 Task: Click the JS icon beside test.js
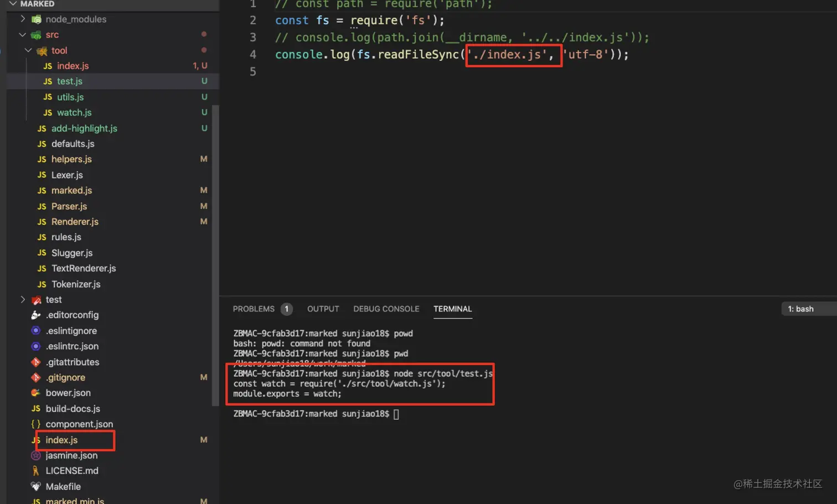(48, 81)
